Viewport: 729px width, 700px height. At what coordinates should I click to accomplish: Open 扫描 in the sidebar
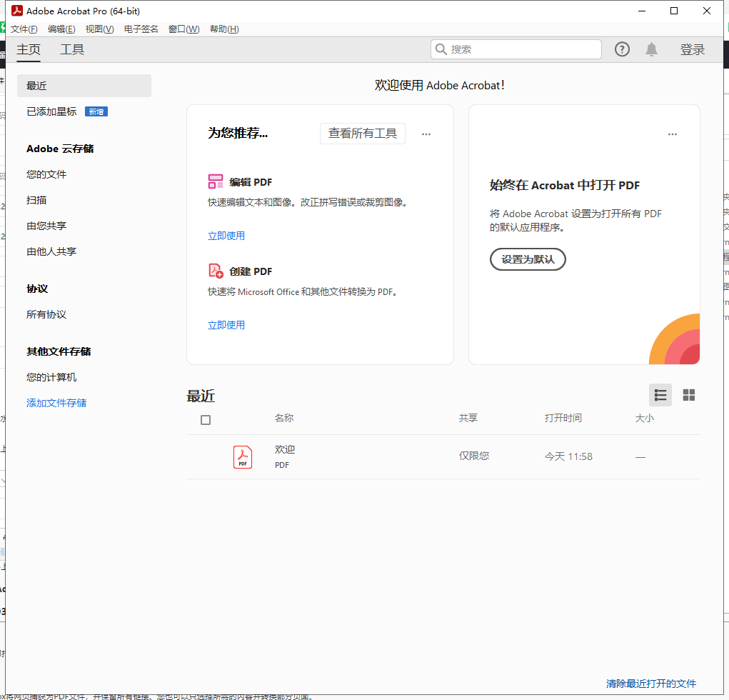[36, 200]
